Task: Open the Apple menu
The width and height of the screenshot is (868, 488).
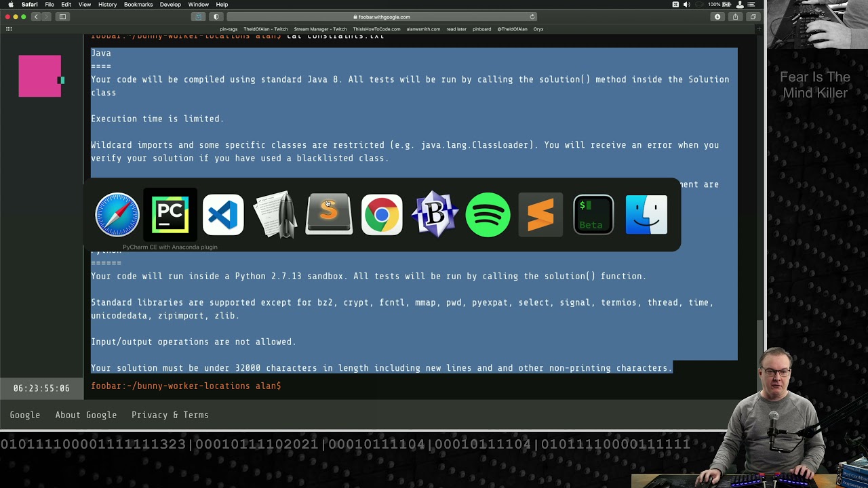Action: (x=10, y=4)
